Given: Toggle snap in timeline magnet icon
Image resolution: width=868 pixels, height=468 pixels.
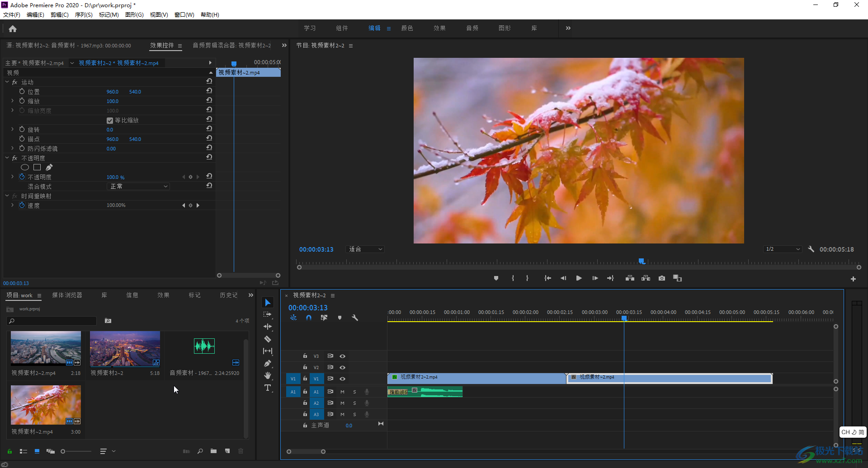Looking at the screenshot, I should click(308, 318).
